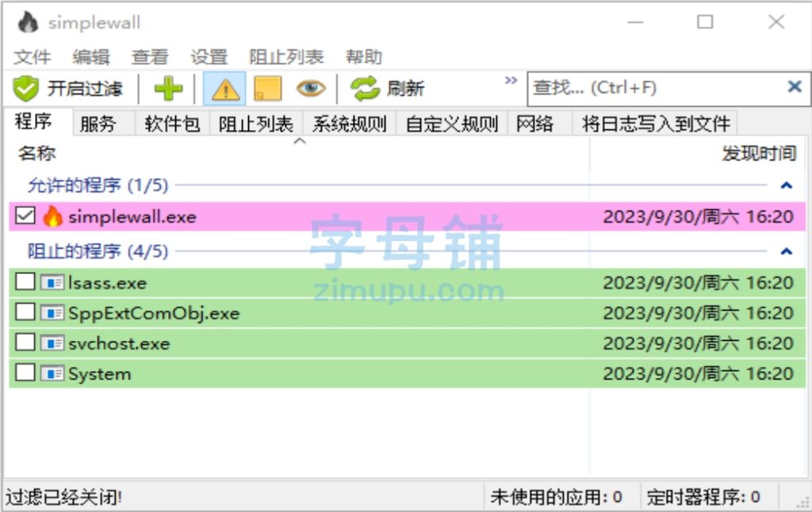This screenshot has height=512, width=812.
Task: Open the 编辑 menu
Action: pyautogui.click(x=91, y=57)
